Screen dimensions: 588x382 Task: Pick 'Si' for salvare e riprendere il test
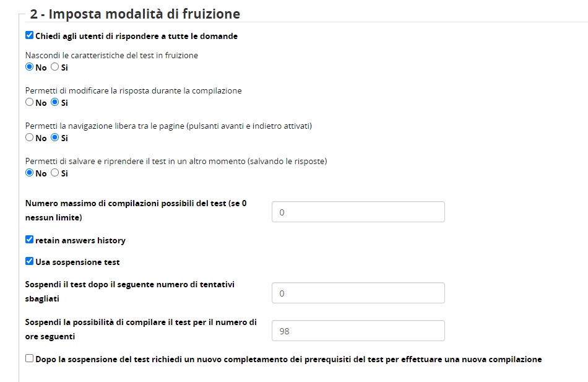pyautogui.click(x=54, y=173)
